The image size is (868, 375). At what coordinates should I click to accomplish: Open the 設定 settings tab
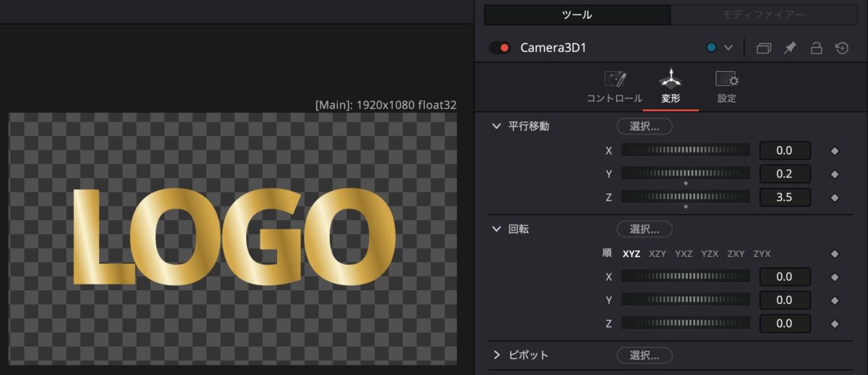tap(726, 87)
